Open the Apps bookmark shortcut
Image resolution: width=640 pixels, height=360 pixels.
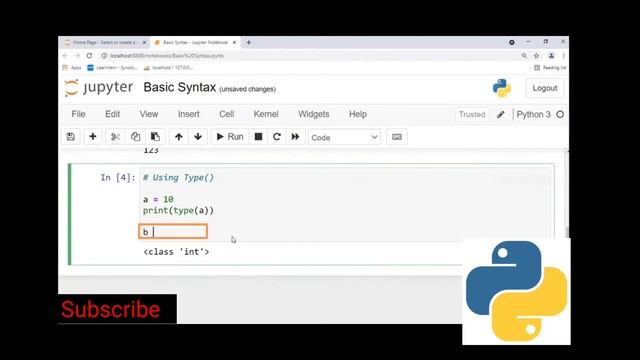72,68
